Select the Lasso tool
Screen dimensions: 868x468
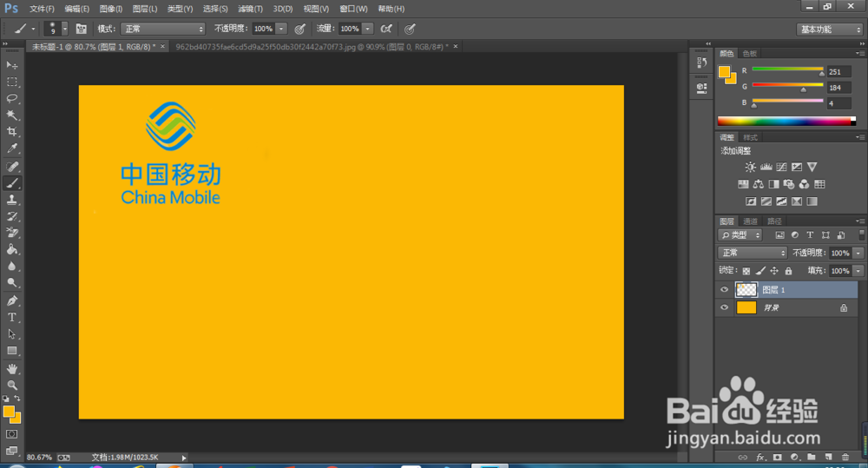[11, 99]
